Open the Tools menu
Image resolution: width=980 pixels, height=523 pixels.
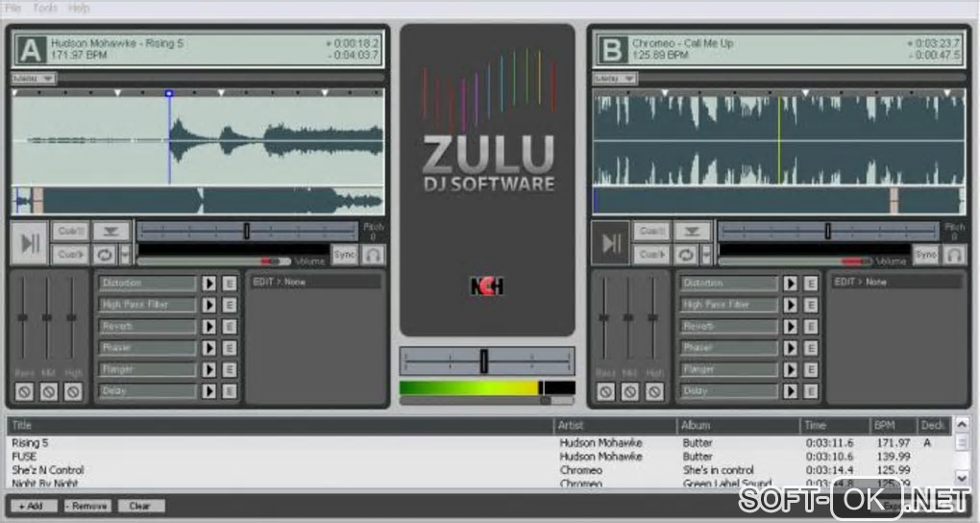(x=45, y=8)
